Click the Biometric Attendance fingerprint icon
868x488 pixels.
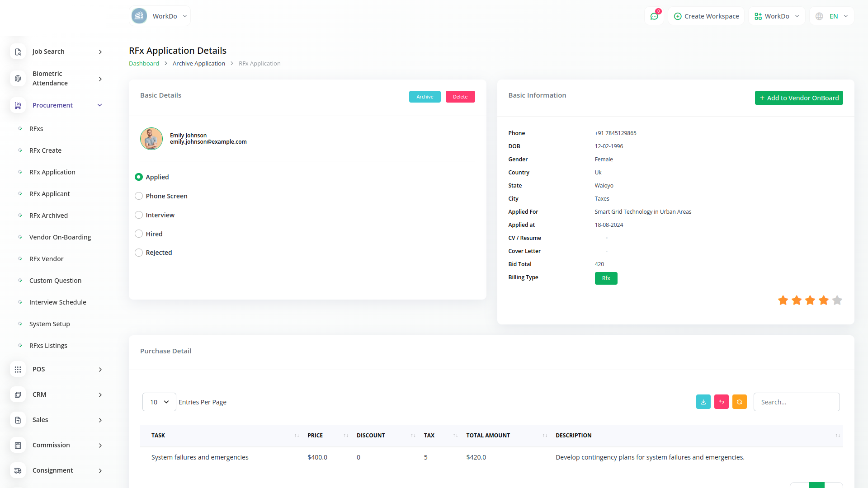(18, 79)
